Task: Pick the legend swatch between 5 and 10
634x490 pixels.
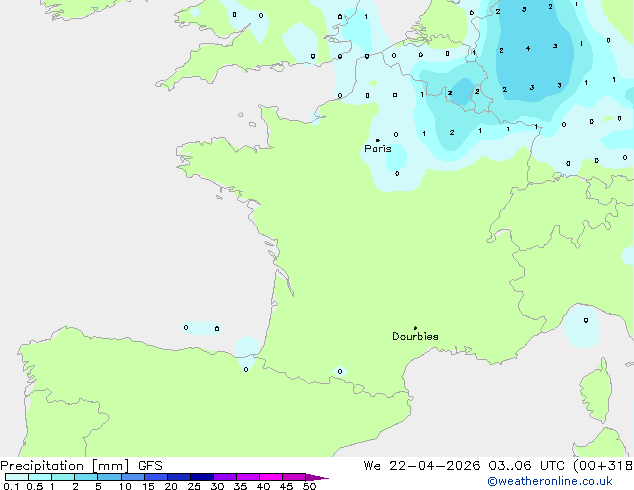Action: coord(109,477)
